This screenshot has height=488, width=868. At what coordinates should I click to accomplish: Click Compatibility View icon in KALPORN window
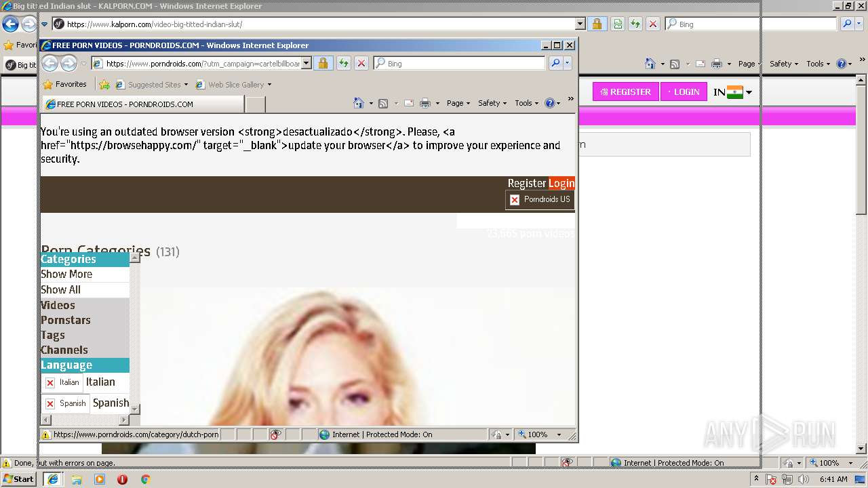[x=618, y=24]
